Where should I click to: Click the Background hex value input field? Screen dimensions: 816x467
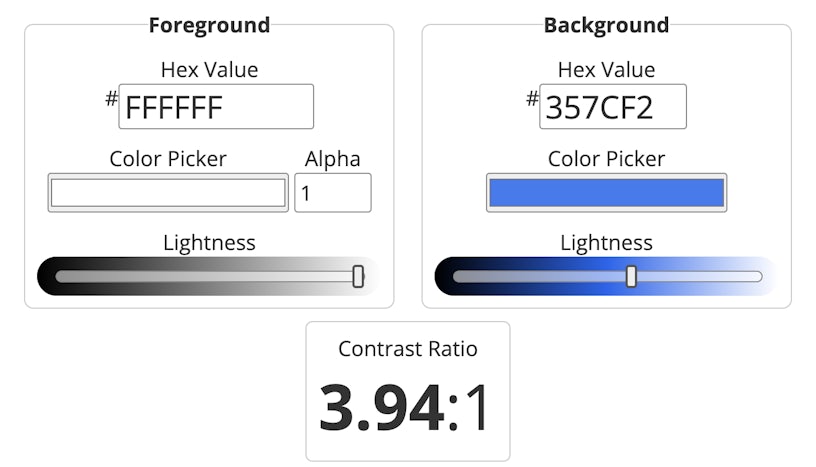(x=613, y=107)
